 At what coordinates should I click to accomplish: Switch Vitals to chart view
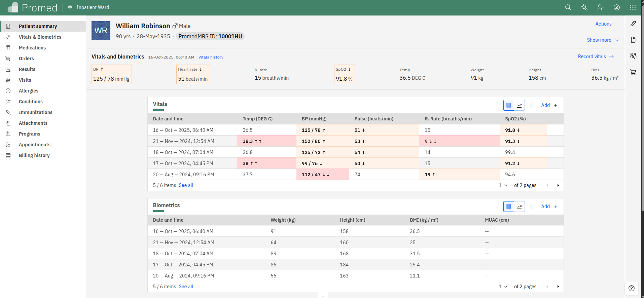coord(519,105)
